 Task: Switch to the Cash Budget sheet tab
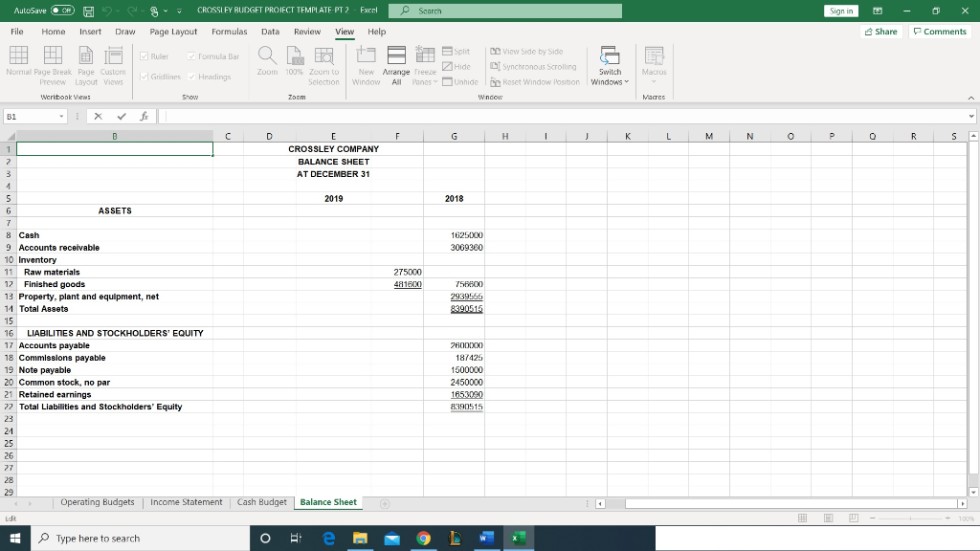[261, 501]
